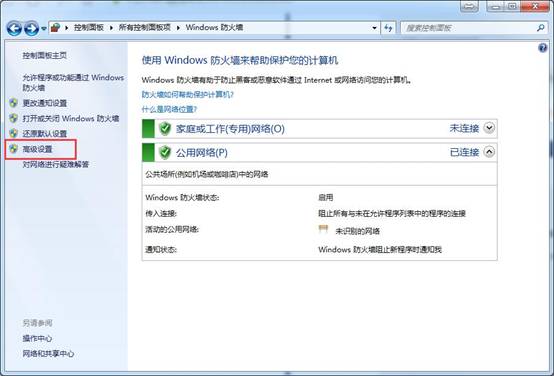554x376 pixels.
Task: Open 打开或关闭 Windows 防火墙
Action: (71, 118)
